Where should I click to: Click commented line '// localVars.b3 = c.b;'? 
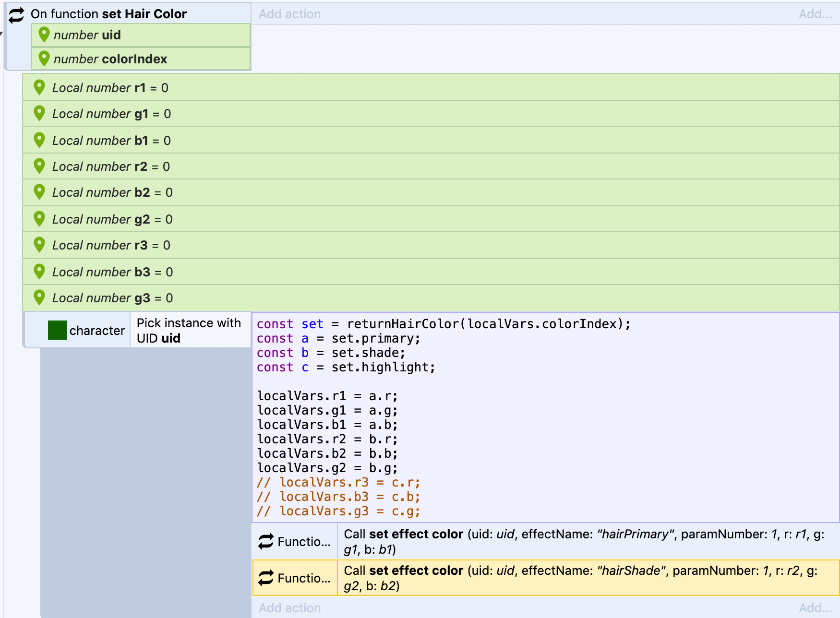[x=338, y=497]
